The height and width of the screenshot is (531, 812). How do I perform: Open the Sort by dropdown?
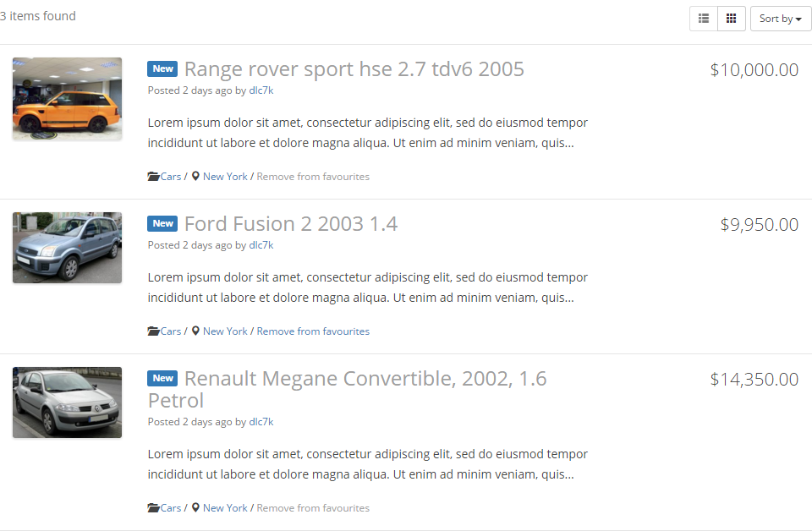click(x=780, y=18)
